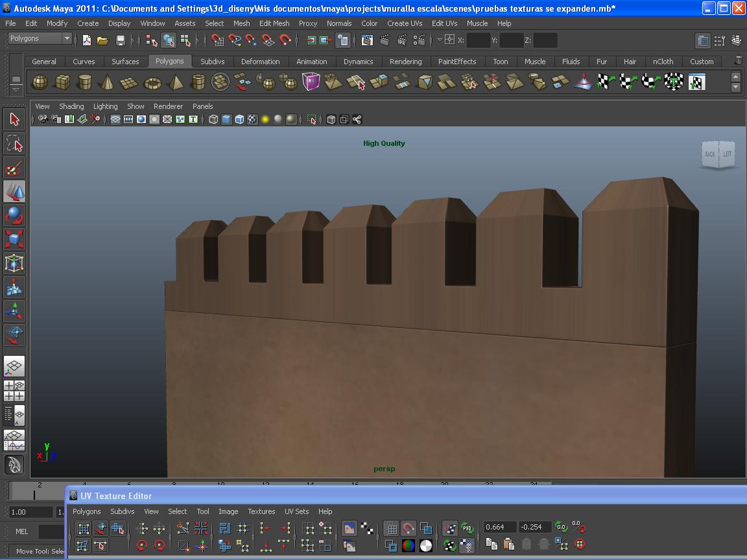747x560 pixels.
Task: Create new scene from status line icon
Action: click(87, 40)
